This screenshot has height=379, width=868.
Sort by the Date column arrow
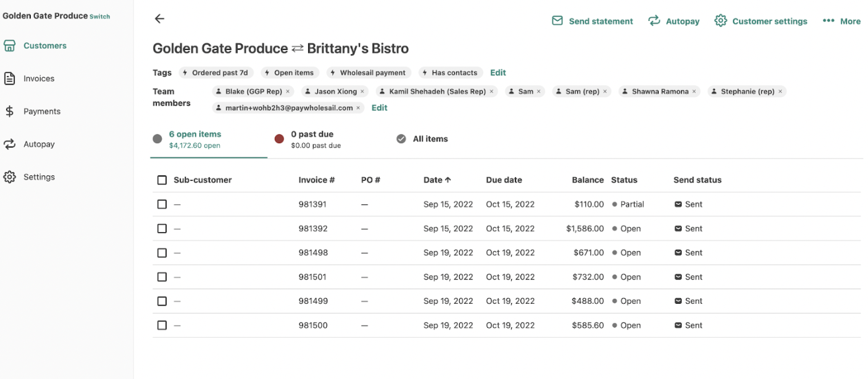pyautogui.click(x=448, y=180)
